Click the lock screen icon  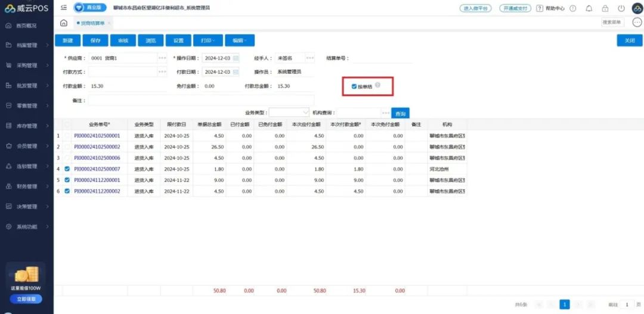coord(605,8)
